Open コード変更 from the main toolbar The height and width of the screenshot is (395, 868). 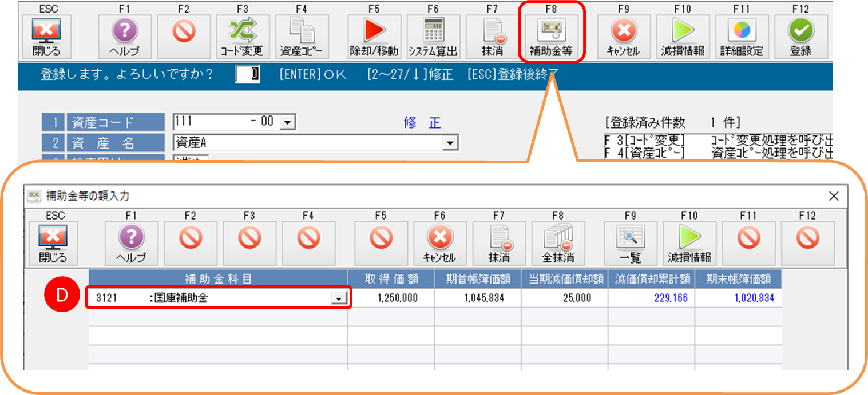(x=242, y=37)
